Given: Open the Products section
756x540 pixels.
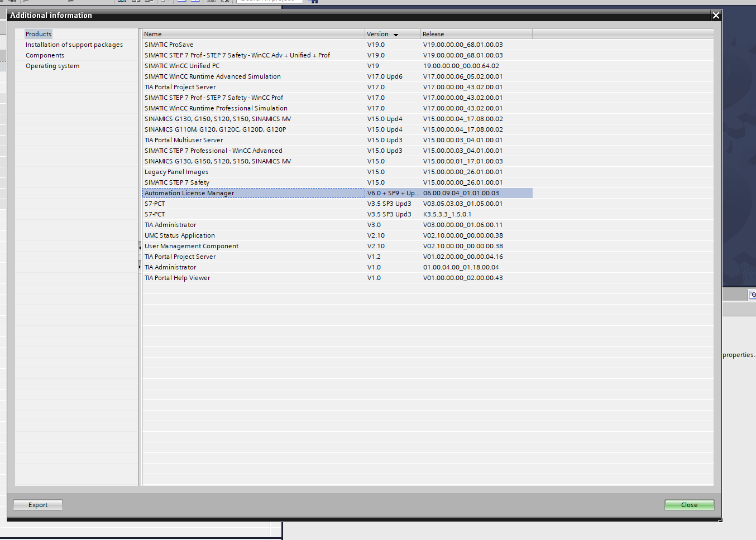Looking at the screenshot, I should [39, 34].
